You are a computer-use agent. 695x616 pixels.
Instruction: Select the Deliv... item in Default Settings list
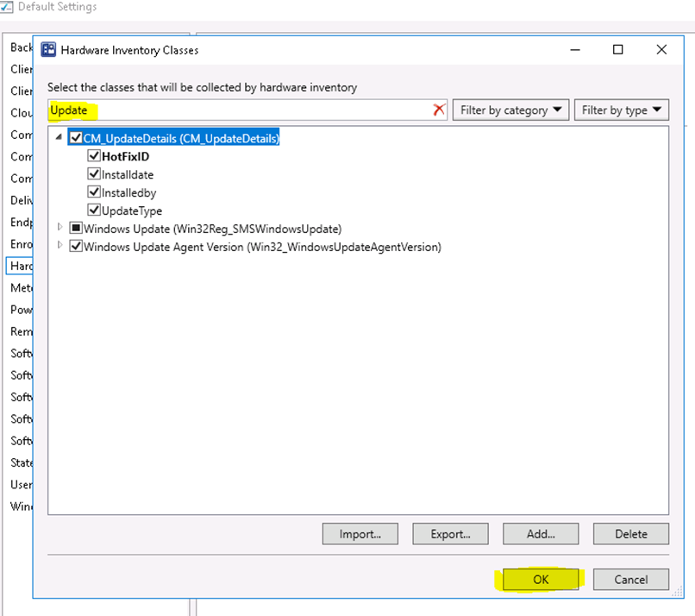coord(22,200)
